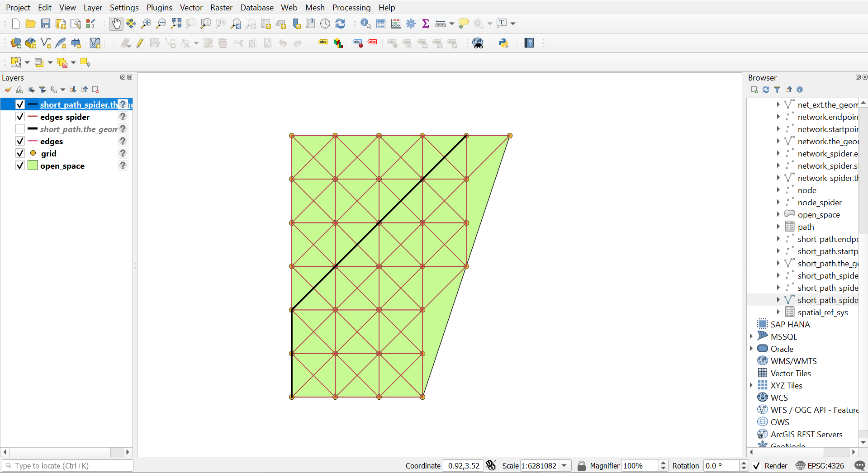The height and width of the screenshot is (473, 868).
Task: Toggle Editing with the pencil icon
Action: tap(140, 43)
